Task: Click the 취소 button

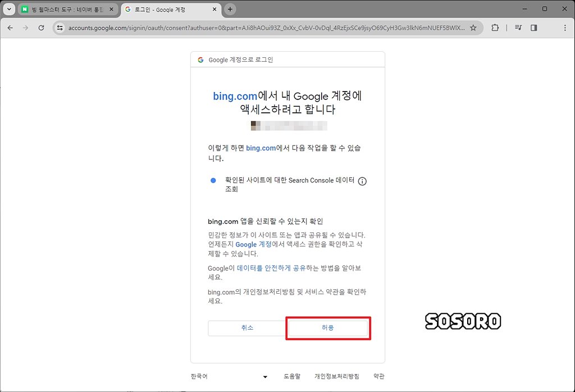Action: (247, 328)
